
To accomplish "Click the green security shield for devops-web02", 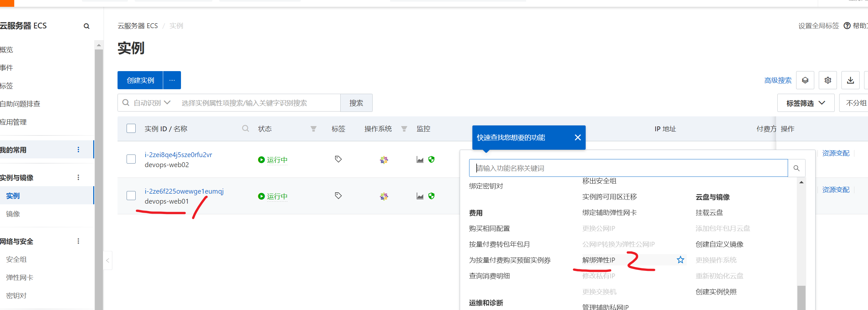I will (x=431, y=159).
